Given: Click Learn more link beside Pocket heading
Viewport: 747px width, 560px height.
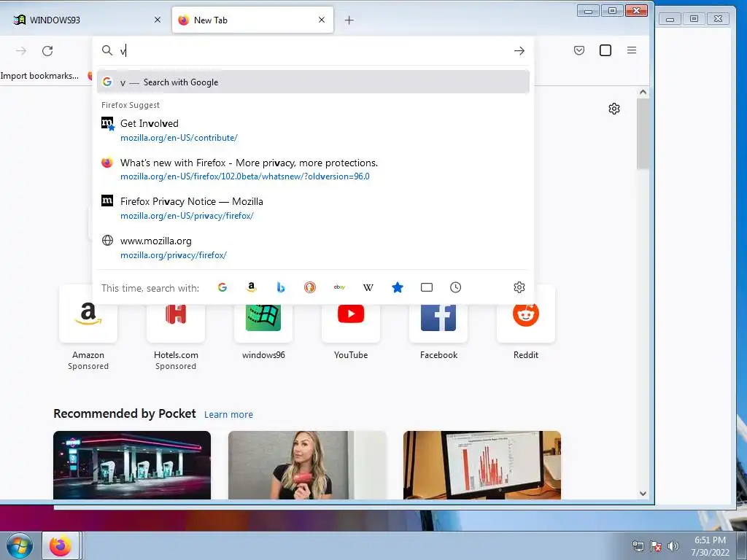Looking at the screenshot, I should [228, 414].
